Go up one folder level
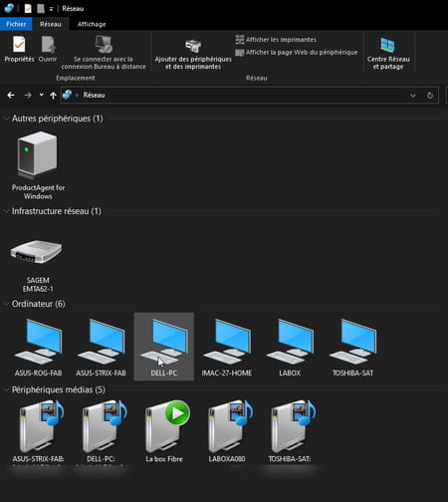Image resolution: width=448 pixels, height=502 pixels. click(53, 96)
